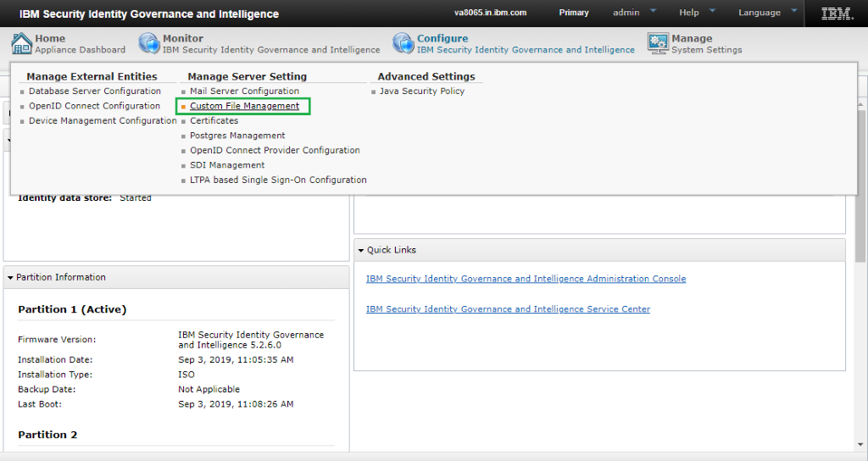Open Device Management Configuration
Image resolution: width=868 pixels, height=461 pixels.
[x=103, y=120]
